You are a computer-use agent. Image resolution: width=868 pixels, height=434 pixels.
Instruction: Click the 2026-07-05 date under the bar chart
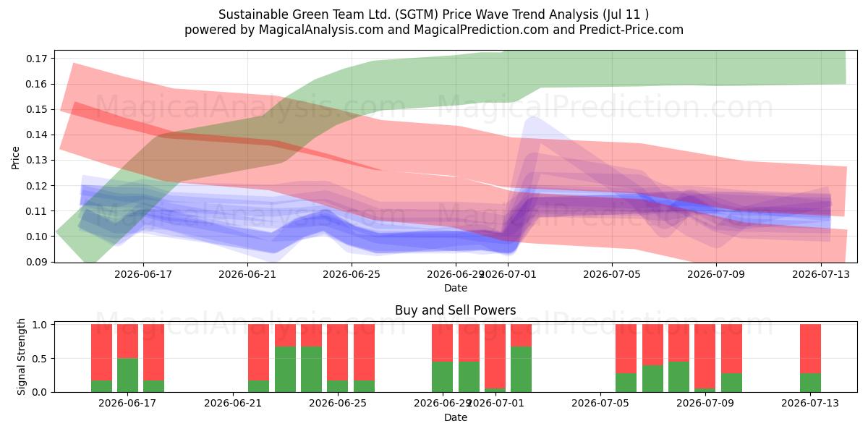(600, 404)
